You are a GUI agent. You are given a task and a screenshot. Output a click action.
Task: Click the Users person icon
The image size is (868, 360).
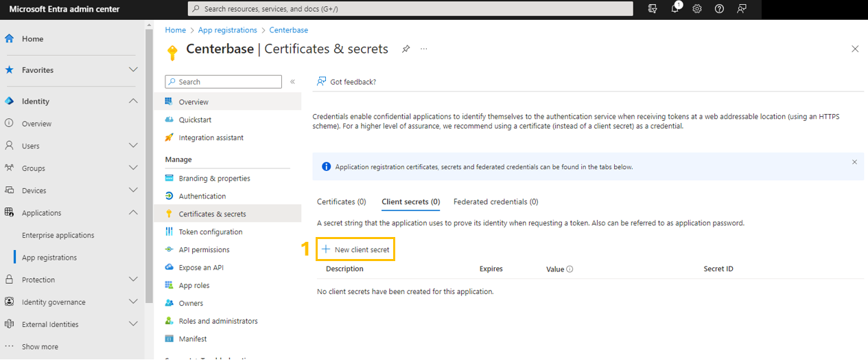point(10,146)
